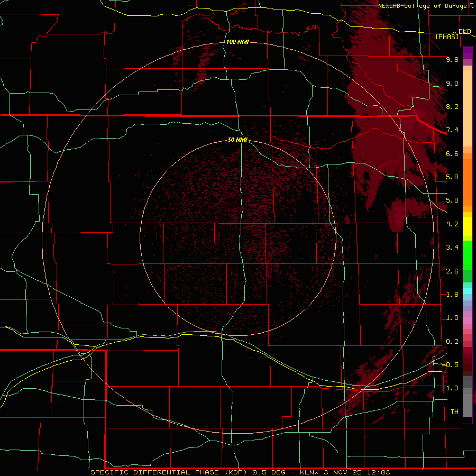
Task: Click the 9.0 value on color scale
Action: (452, 83)
